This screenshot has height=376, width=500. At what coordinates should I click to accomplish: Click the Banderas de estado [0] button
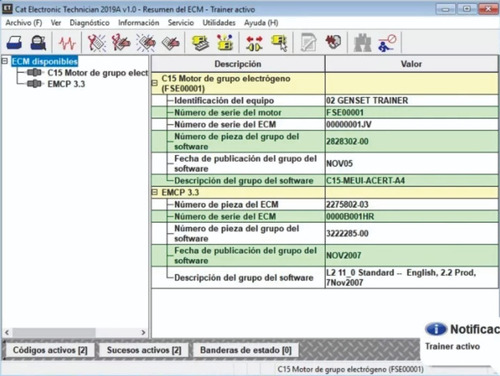point(246,350)
